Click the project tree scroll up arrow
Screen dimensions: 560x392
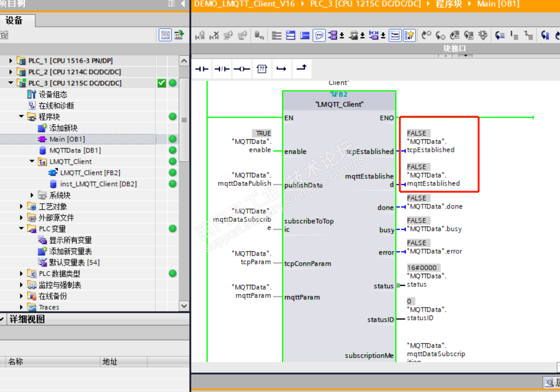pyautogui.click(x=184, y=61)
